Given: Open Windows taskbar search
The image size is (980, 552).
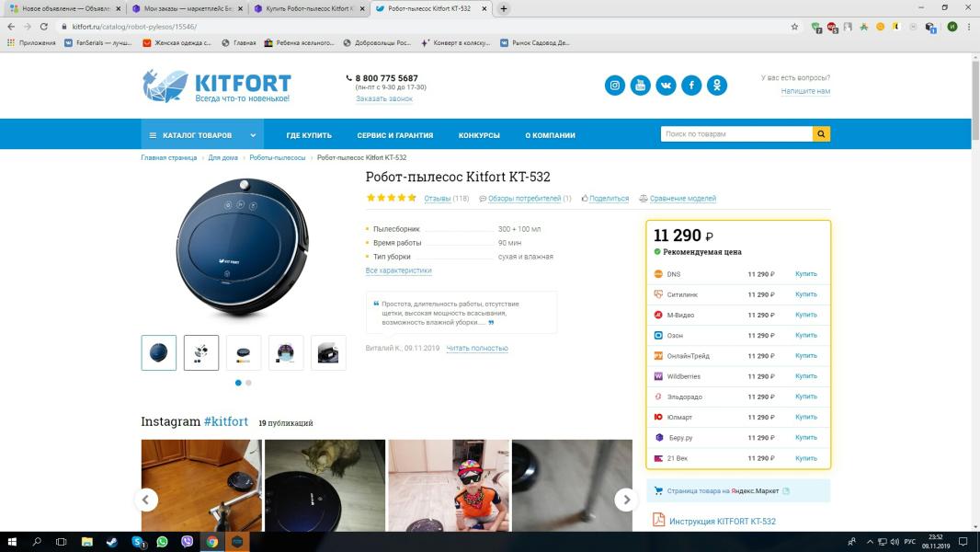Looking at the screenshot, I should [x=36, y=542].
